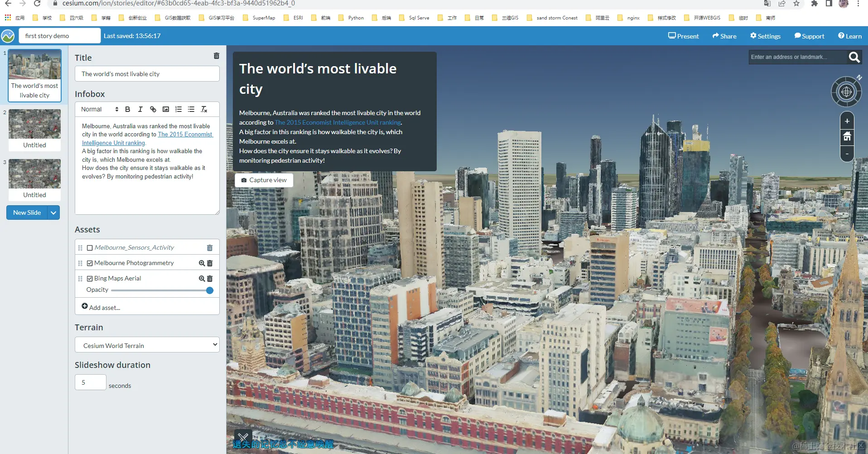Open the browser extensions puzzle icon
Screen dimensions: 868x454
tap(814, 4)
